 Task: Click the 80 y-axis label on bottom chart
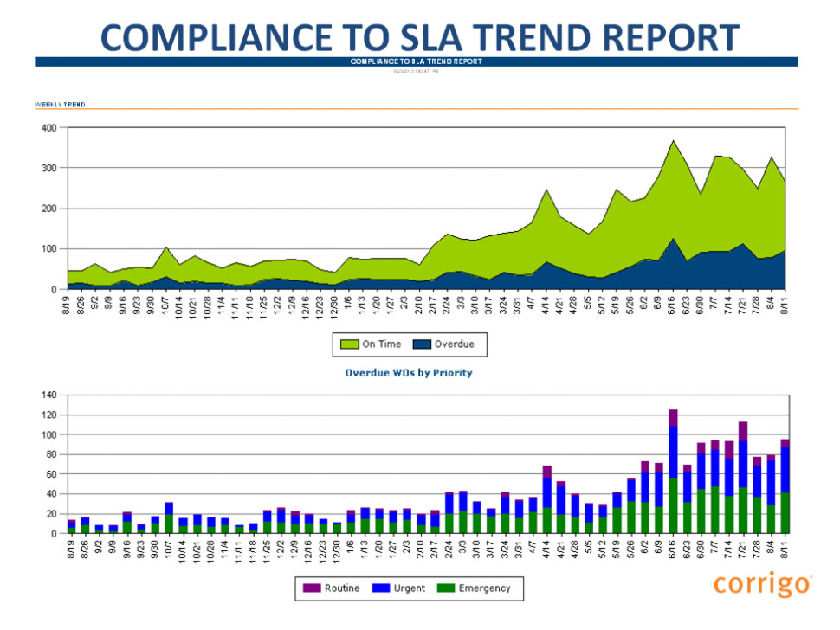51,454
